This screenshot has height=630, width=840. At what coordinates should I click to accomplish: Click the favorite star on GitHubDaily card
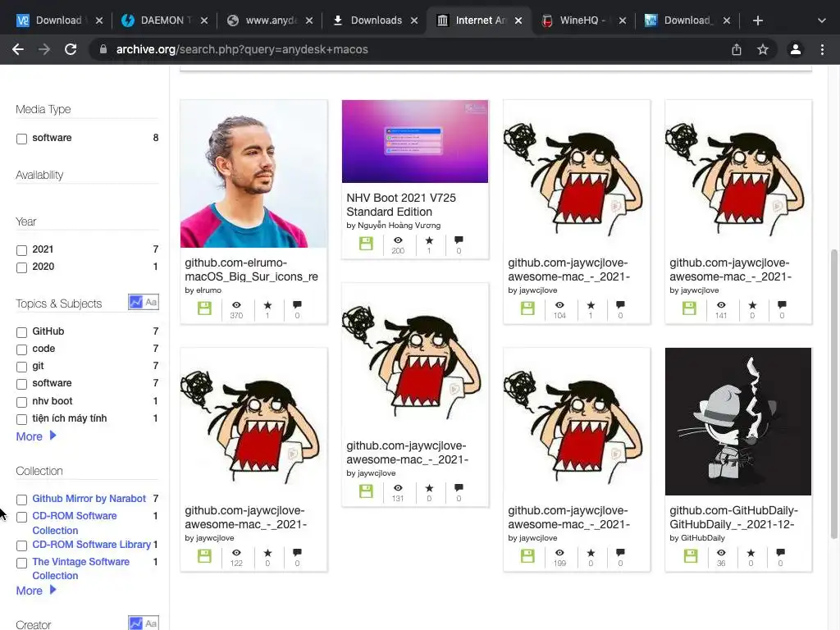[x=751, y=553]
